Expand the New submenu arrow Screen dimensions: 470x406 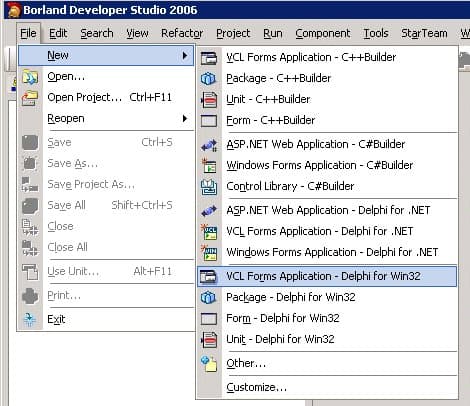pos(185,55)
